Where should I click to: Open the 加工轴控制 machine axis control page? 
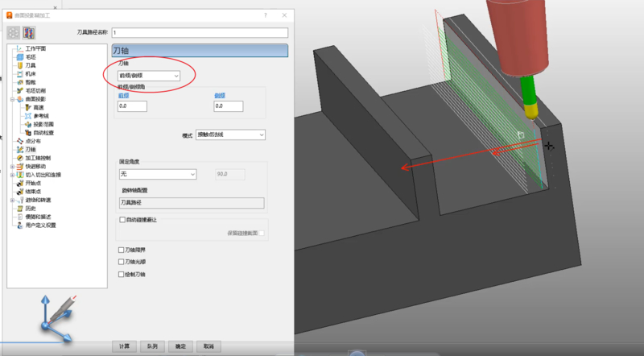click(x=37, y=158)
